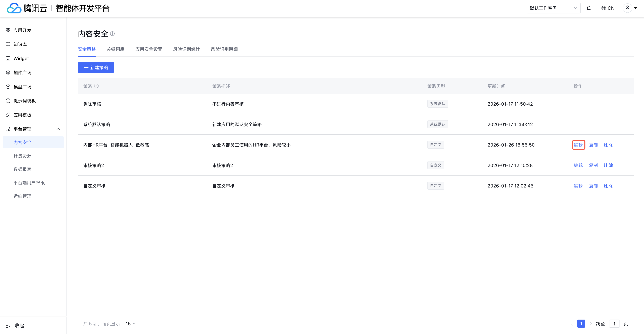Click the question icon next to 策略 header
Image resolution: width=644 pixels, height=334 pixels.
coord(96,86)
